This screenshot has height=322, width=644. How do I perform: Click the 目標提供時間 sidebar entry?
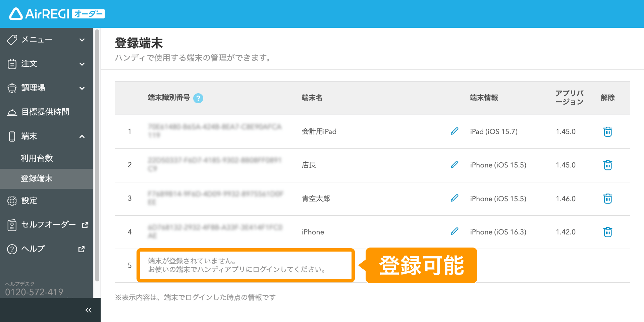(45, 112)
